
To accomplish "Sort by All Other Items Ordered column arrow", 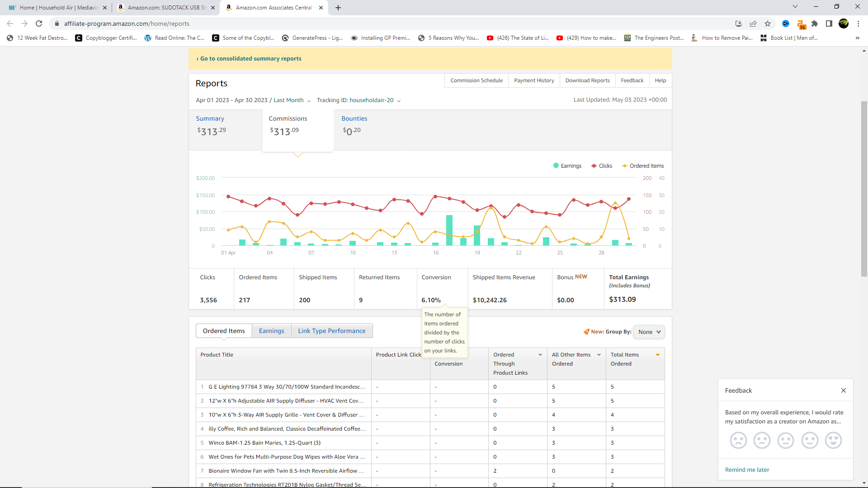I will 599,355.
